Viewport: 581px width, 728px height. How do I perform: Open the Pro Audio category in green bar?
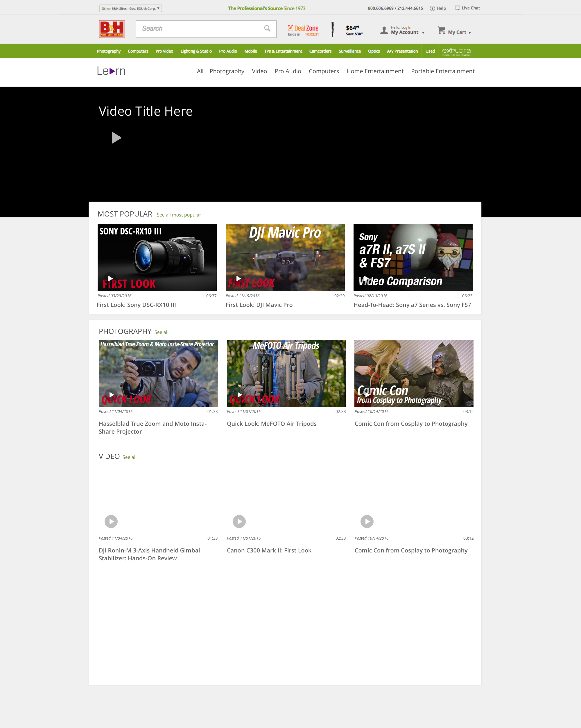point(228,51)
